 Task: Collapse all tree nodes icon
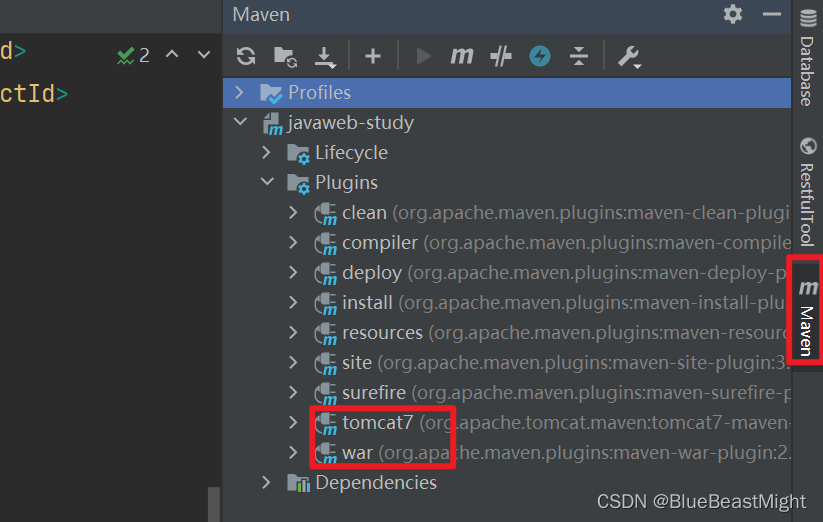click(x=578, y=56)
